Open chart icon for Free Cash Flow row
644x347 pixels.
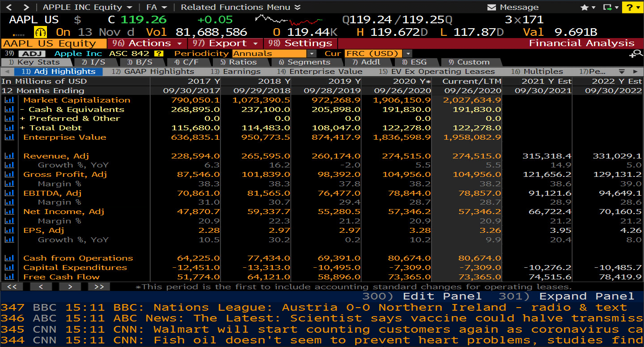coord(9,277)
